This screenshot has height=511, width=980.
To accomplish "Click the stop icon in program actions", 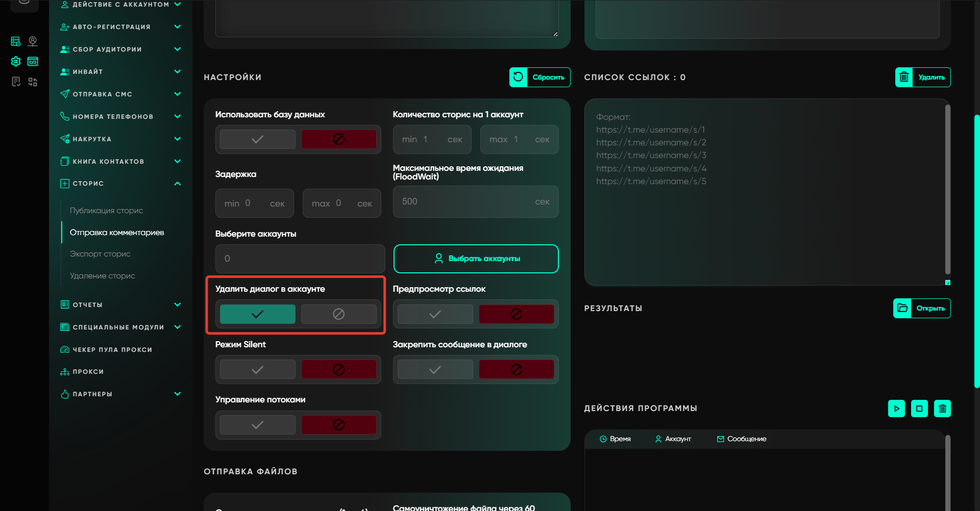I will [919, 408].
